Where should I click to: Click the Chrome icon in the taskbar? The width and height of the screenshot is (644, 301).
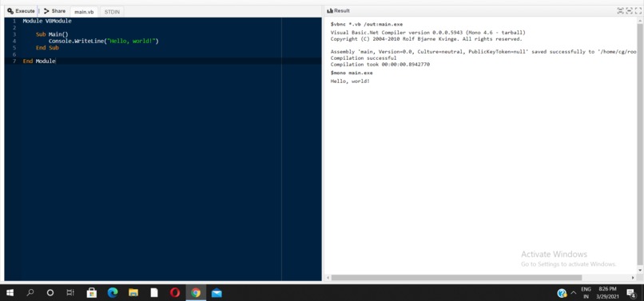pyautogui.click(x=196, y=292)
